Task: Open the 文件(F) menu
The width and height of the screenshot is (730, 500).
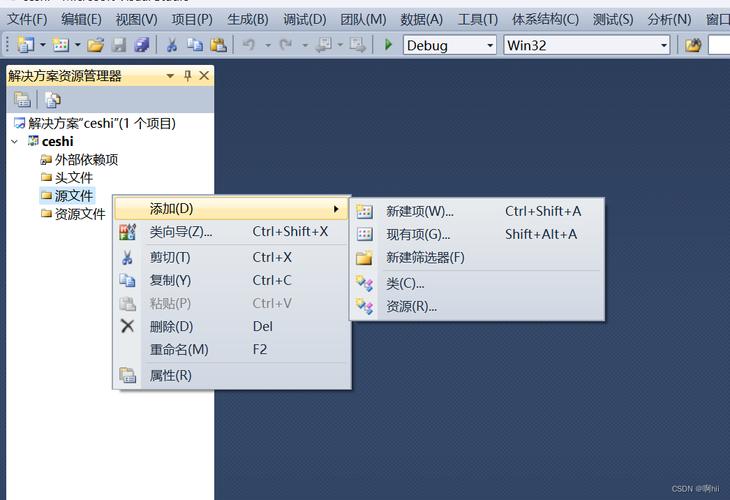Action: 27,20
